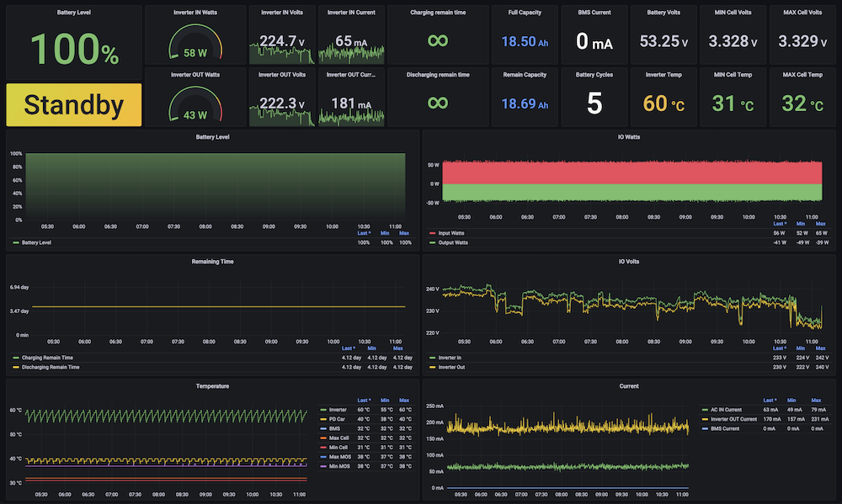Viewport: 842px width, 504px height.
Task: Sort Current legend by Last column
Action: coord(770,401)
